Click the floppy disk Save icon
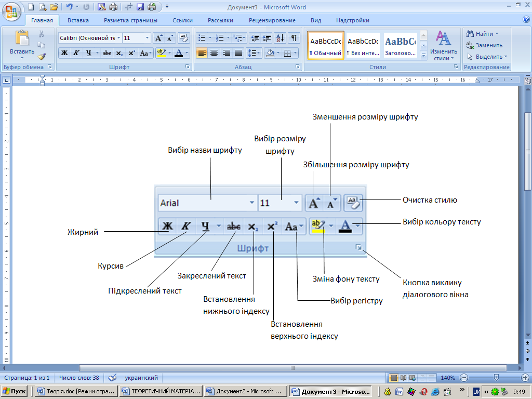Screen dimensions: 532x399 140,7
